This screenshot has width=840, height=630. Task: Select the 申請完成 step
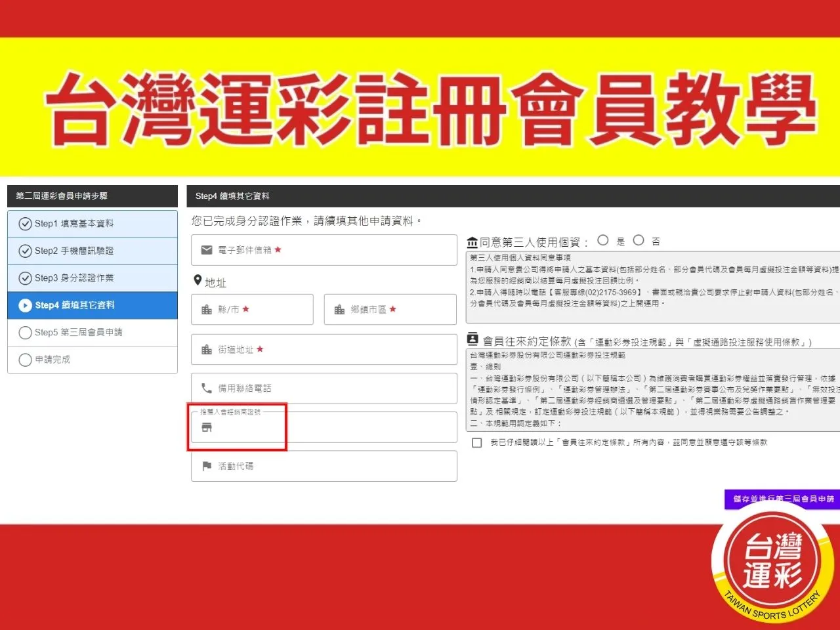coord(93,360)
